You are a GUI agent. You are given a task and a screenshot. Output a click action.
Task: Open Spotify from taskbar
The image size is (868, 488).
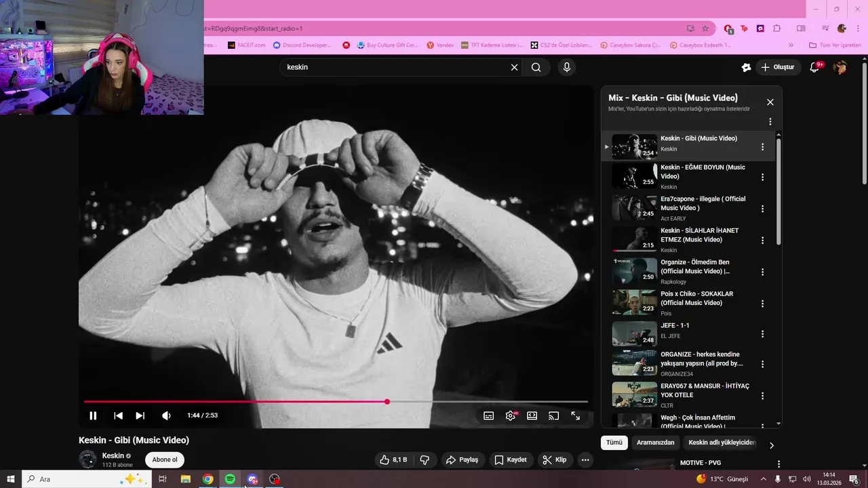click(x=230, y=479)
